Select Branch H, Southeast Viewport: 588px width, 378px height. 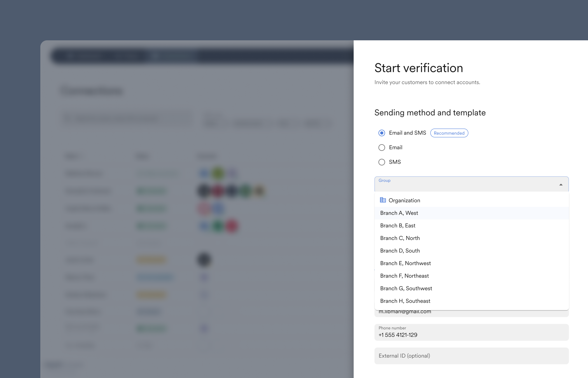(405, 301)
